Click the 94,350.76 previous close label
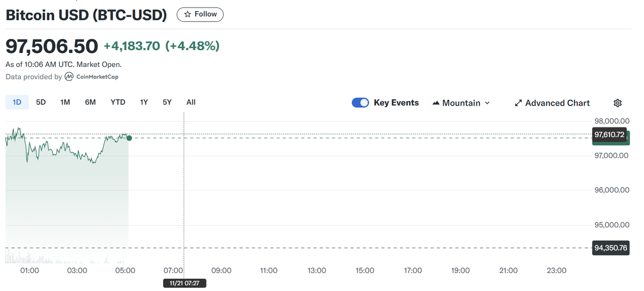The width and height of the screenshot is (644, 291). point(611,248)
